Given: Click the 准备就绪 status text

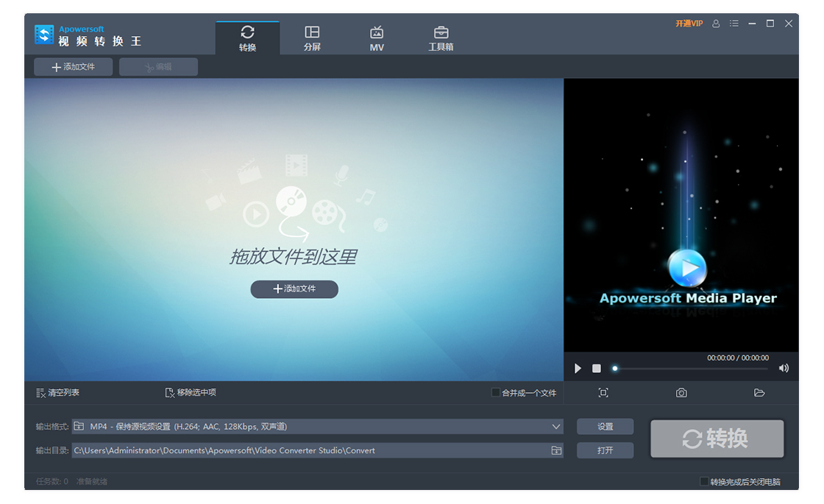Looking at the screenshot, I should point(92,481).
